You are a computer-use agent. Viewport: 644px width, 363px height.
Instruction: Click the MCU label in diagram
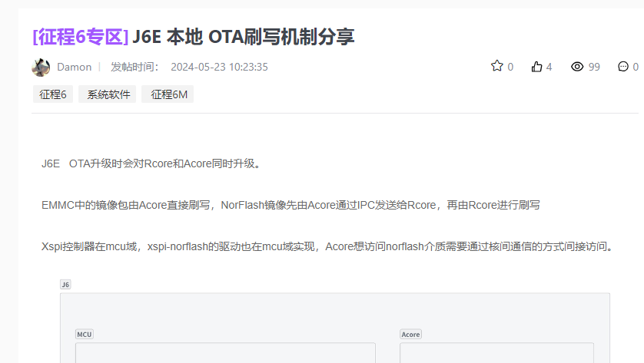click(84, 335)
